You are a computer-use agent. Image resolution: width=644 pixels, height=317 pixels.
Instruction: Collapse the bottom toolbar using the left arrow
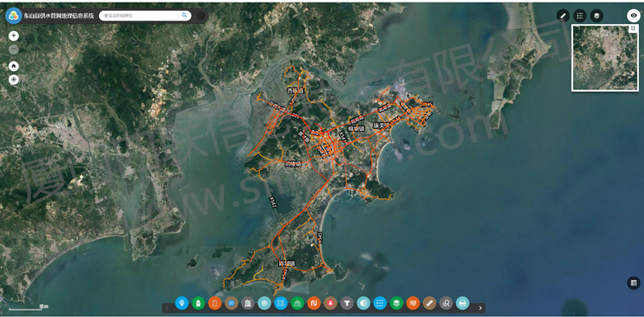[x=167, y=308]
